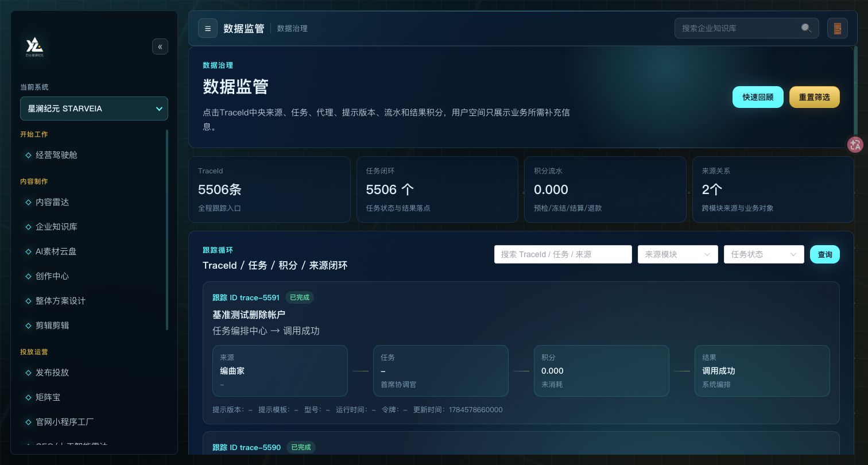This screenshot has width=868, height=465.
Task: Focus the 搜索企业知识库 search field
Action: click(746, 28)
